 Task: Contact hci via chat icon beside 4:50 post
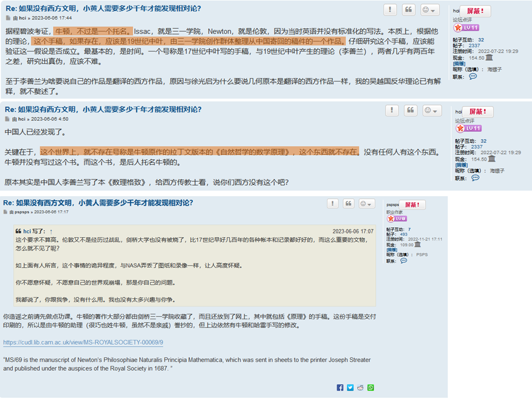475,178
